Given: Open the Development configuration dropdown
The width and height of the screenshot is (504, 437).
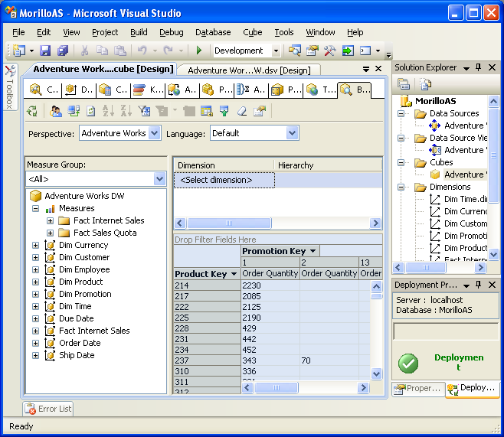Looking at the screenshot, I should click(276, 51).
